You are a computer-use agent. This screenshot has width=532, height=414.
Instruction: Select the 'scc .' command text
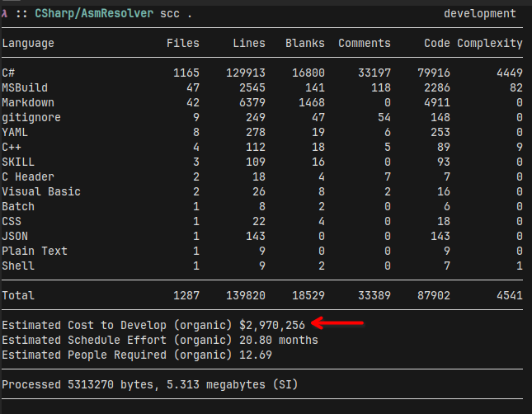pos(176,14)
